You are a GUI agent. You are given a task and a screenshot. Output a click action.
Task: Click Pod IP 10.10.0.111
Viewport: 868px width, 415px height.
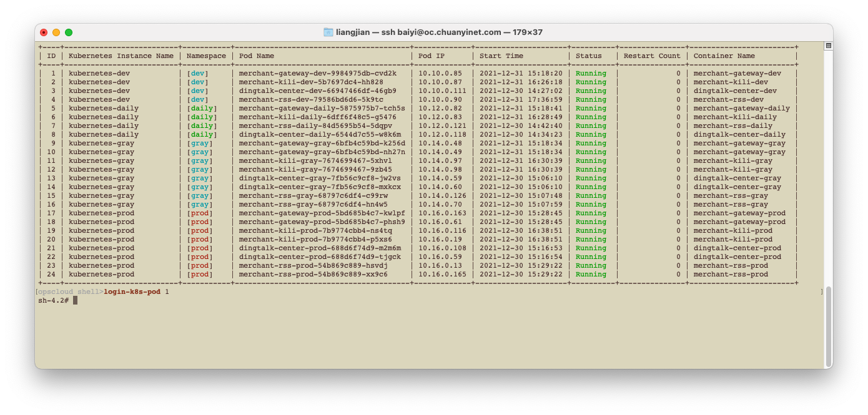(442, 90)
